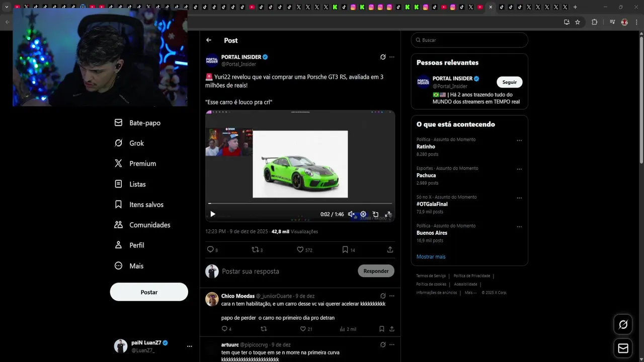This screenshot has height=362, width=644.
Task: Seek on the video progress bar
Action: (x=300, y=204)
